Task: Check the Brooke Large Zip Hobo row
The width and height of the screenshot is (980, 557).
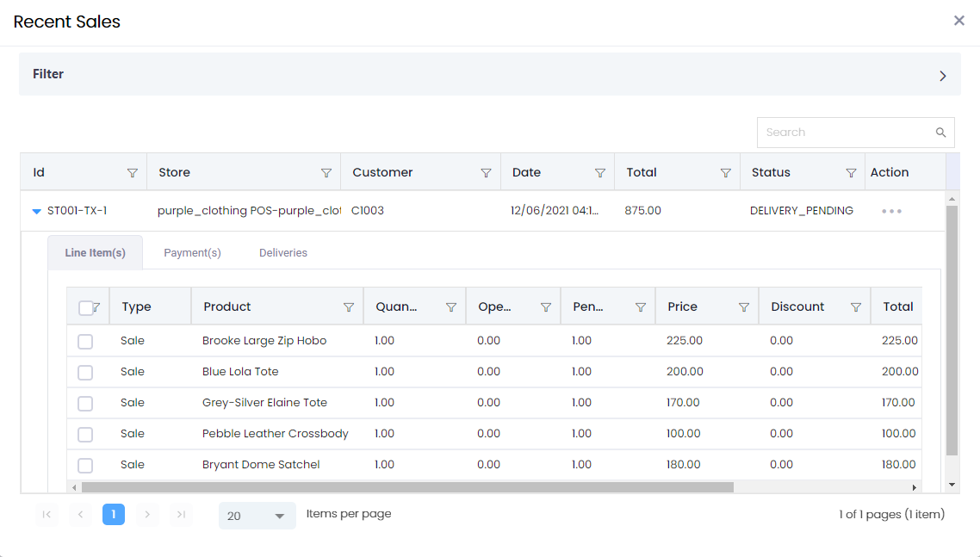Action: tap(85, 342)
